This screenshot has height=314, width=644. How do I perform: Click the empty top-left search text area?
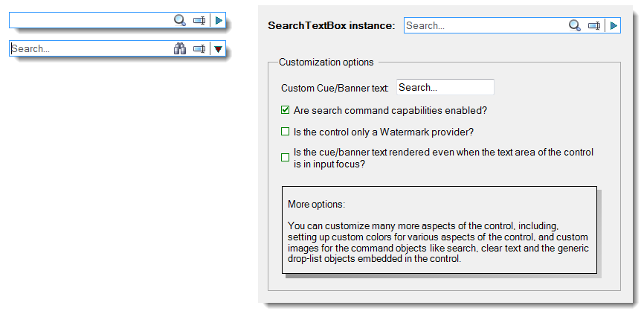91,20
